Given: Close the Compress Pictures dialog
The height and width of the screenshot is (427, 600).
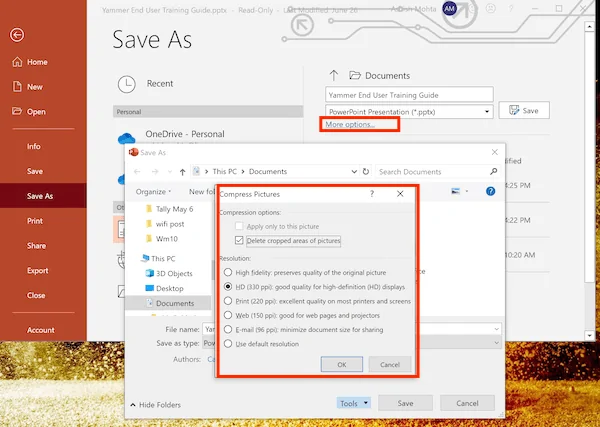Looking at the screenshot, I should tap(400, 194).
